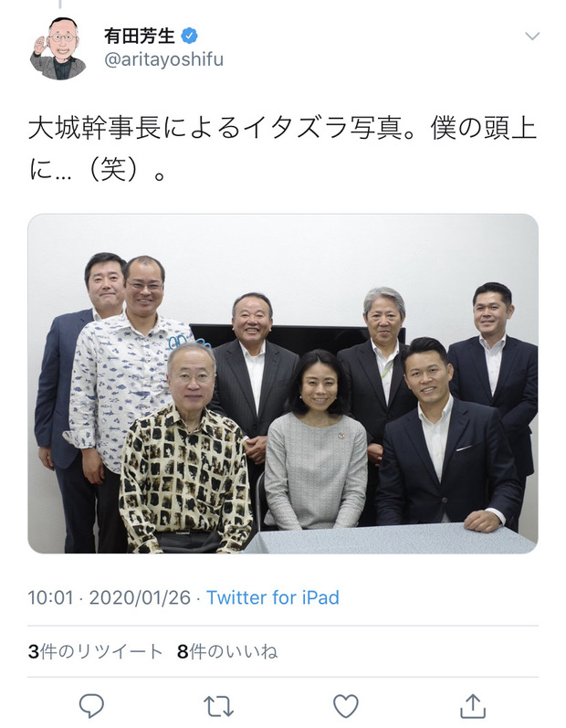
Task: Retweet this post using the retweet icon
Action: 218,706
